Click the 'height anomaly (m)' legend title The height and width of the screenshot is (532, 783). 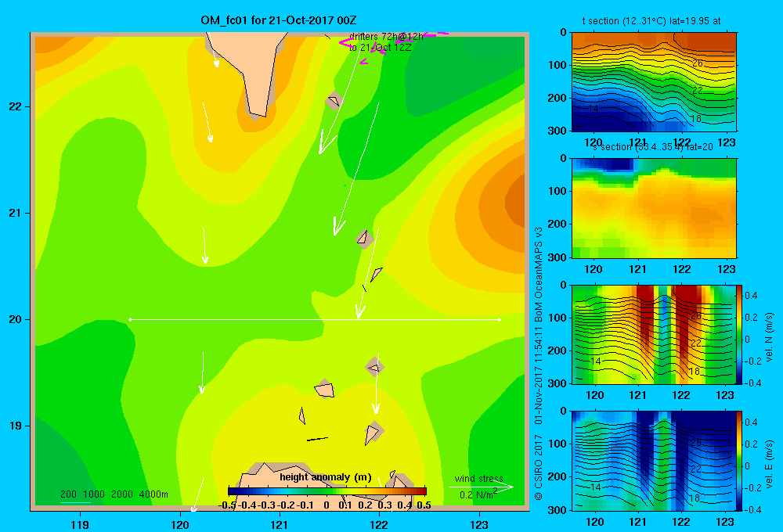[x=326, y=477]
